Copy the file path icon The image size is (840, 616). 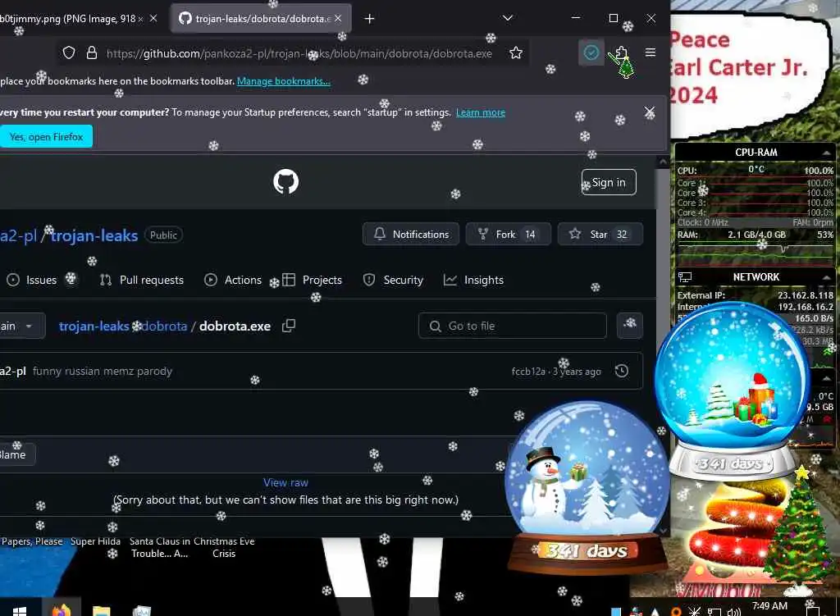289,326
